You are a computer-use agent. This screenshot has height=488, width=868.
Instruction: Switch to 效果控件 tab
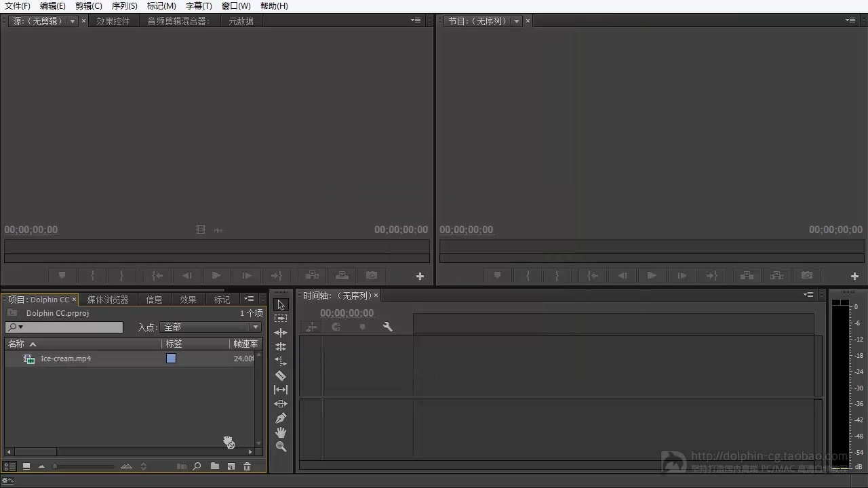pyautogui.click(x=113, y=21)
